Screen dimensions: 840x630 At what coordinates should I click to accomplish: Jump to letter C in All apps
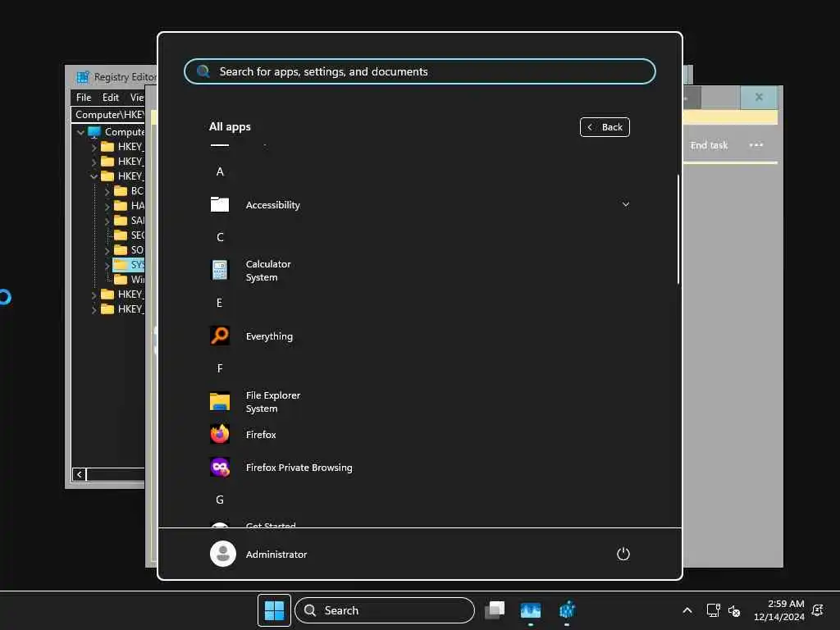point(220,237)
